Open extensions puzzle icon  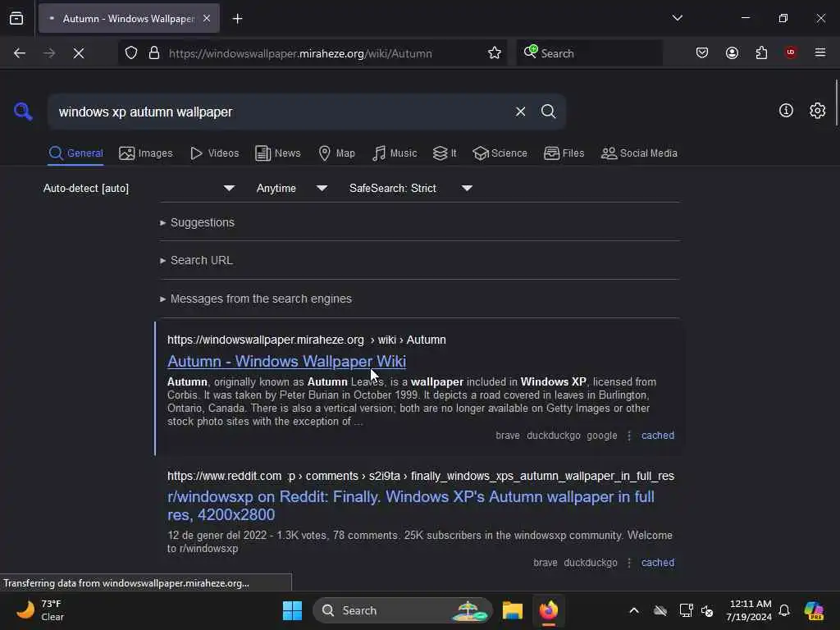click(761, 53)
